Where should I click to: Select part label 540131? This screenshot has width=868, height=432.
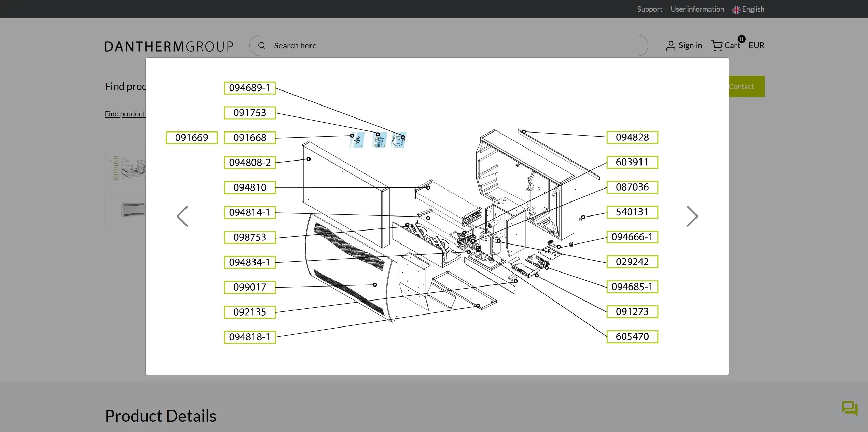(x=632, y=212)
